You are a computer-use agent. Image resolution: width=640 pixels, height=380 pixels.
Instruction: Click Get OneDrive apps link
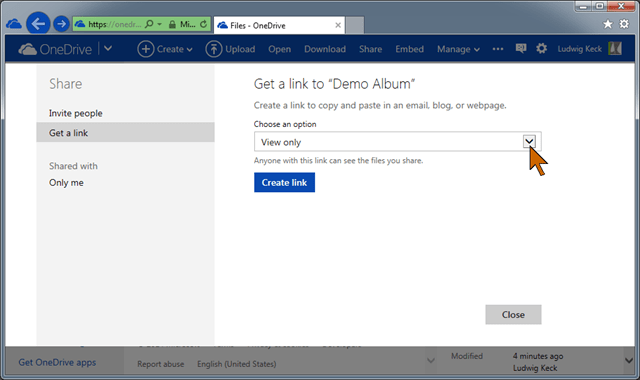click(x=57, y=362)
